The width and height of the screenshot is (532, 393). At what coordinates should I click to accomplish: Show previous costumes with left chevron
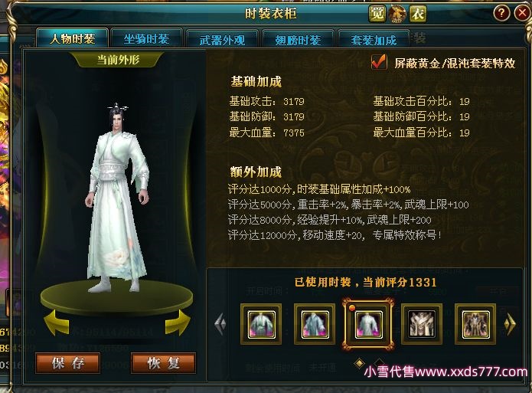pos(220,324)
